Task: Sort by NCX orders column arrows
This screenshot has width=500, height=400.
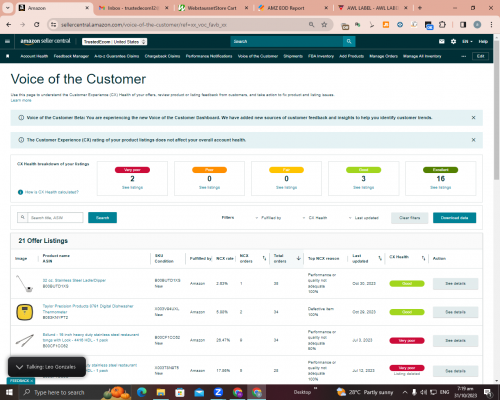Action: [x=264, y=258]
